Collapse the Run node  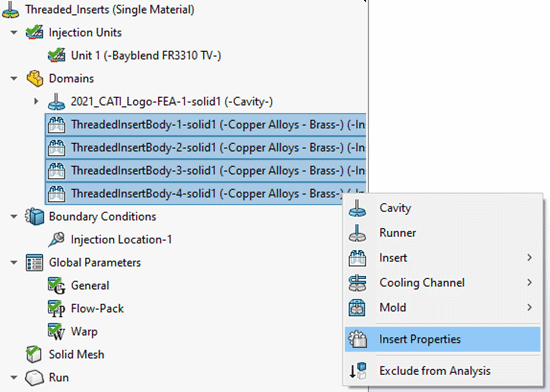[14, 378]
